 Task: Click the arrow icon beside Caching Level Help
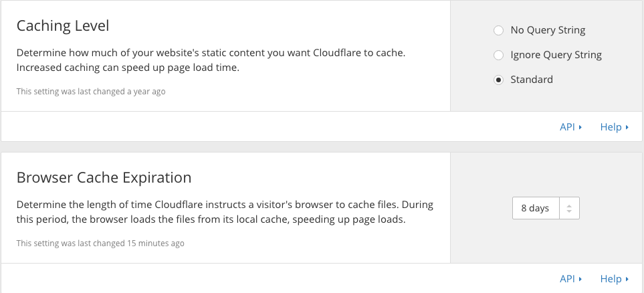[x=627, y=127]
